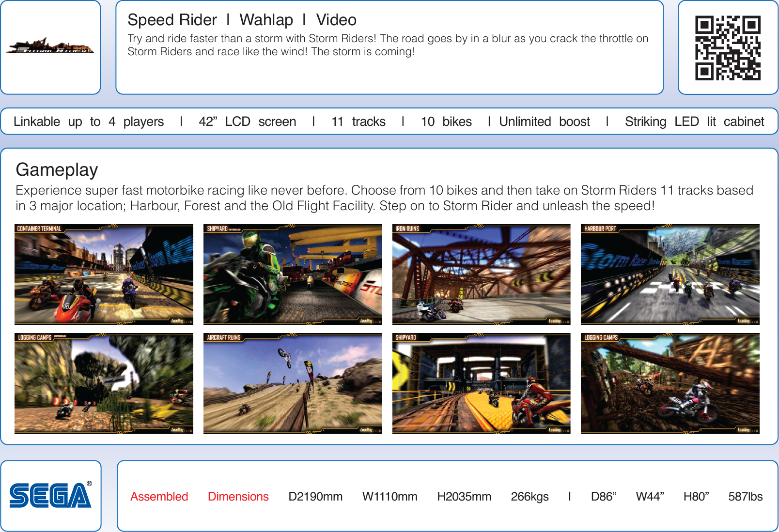Viewport: 779px width, 532px height.
Task: Click the Storm Rider logo
Action: (50, 46)
